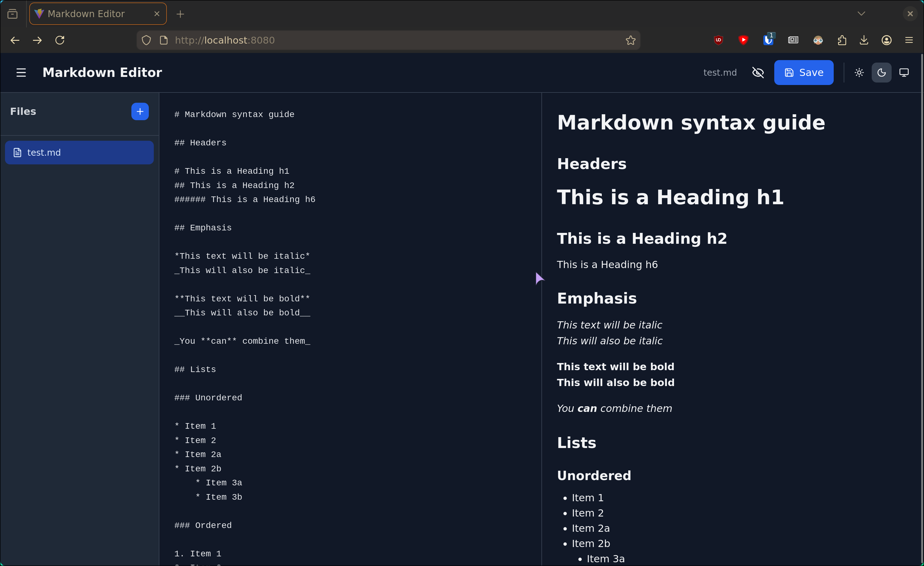
Task: Switch to light theme sun icon
Action: pos(859,73)
